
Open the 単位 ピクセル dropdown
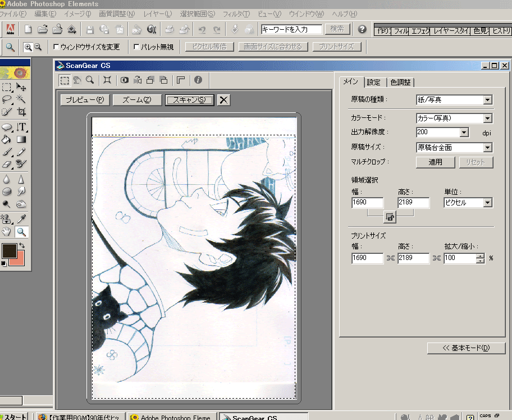(x=487, y=203)
